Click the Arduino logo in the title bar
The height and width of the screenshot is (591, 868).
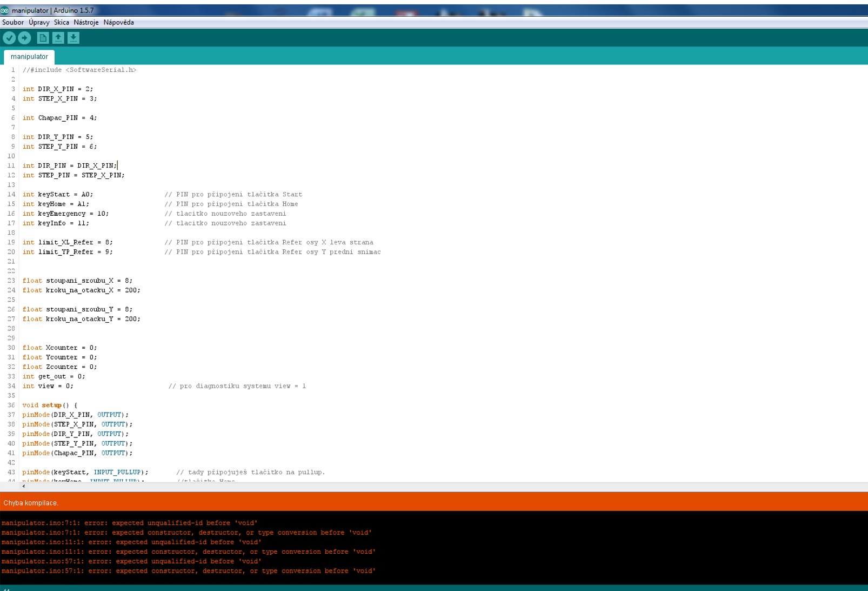tap(5, 10)
